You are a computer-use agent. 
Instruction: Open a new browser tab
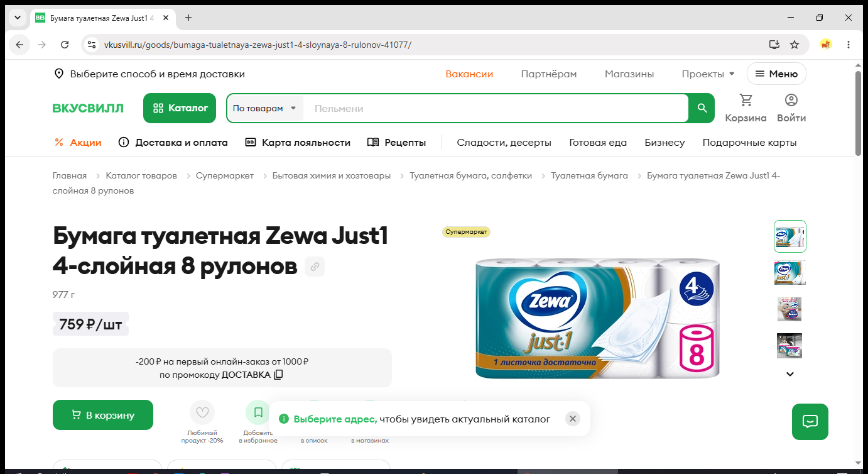(188, 18)
